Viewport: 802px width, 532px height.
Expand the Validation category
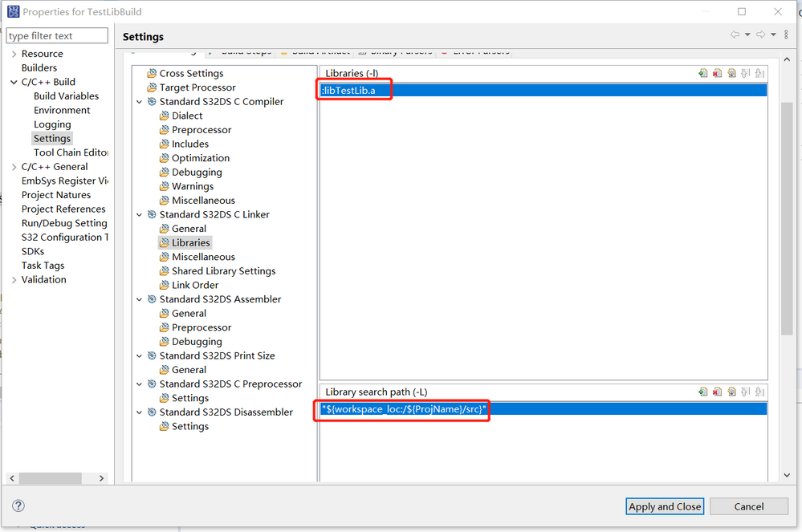pyautogui.click(x=14, y=279)
